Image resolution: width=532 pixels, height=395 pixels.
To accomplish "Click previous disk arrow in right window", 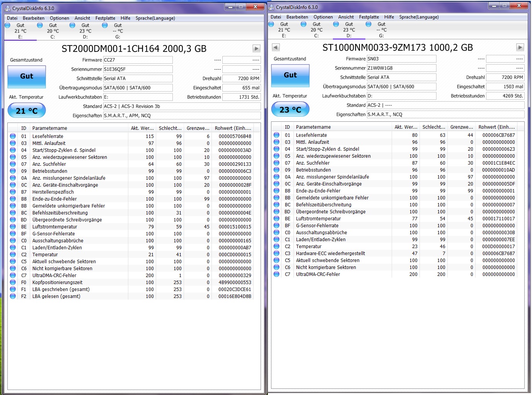I will 276,47.
